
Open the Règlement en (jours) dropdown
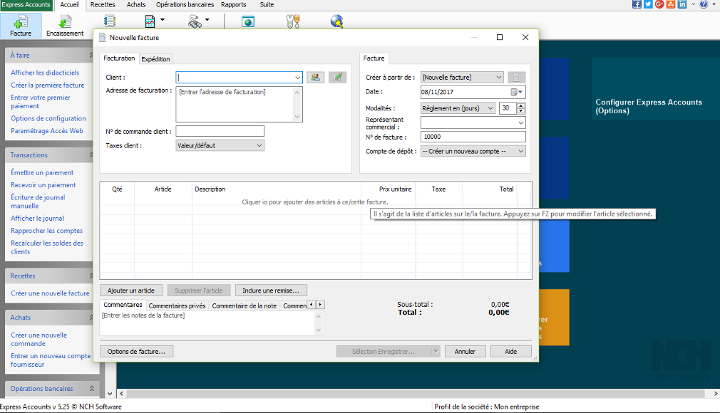pyautogui.click(x=458, y=108)
